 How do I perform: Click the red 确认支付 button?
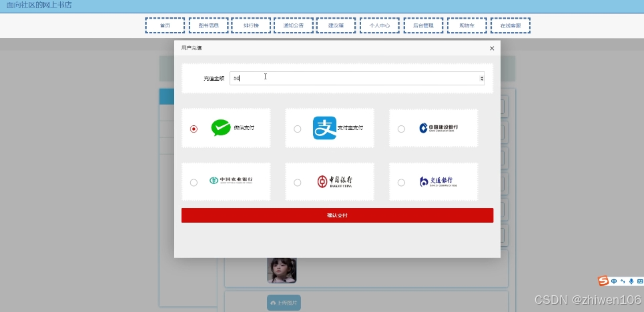pos(337,215)
